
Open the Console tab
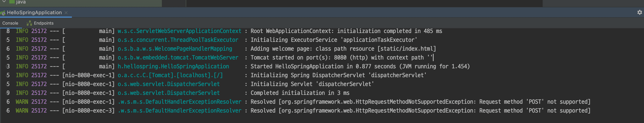tap(10, 23)
